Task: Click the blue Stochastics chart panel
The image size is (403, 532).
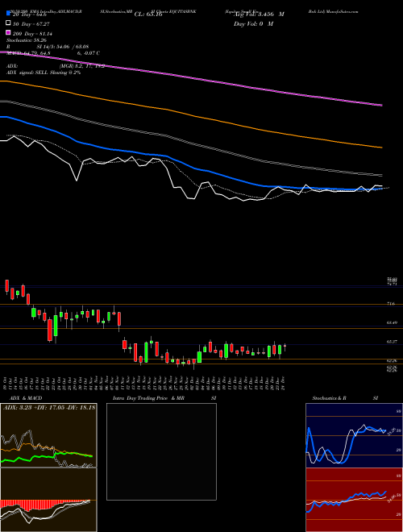Action: pyautogui.click(x=354, y=435)
